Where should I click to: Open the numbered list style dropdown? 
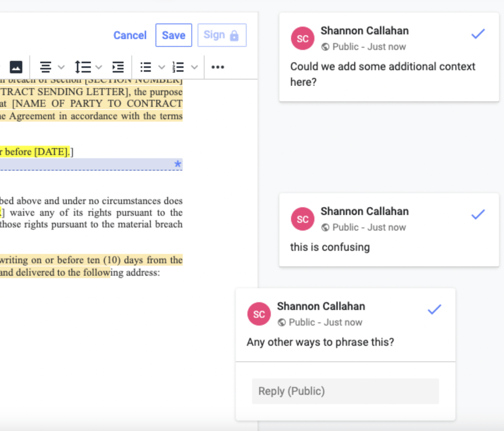click(195, 67)
